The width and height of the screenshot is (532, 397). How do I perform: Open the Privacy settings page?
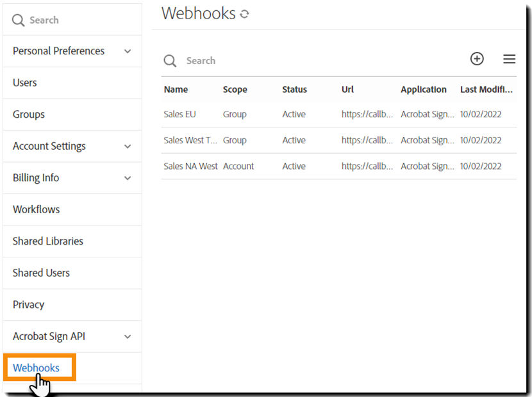pyautogui.click(x=28, y=304)
